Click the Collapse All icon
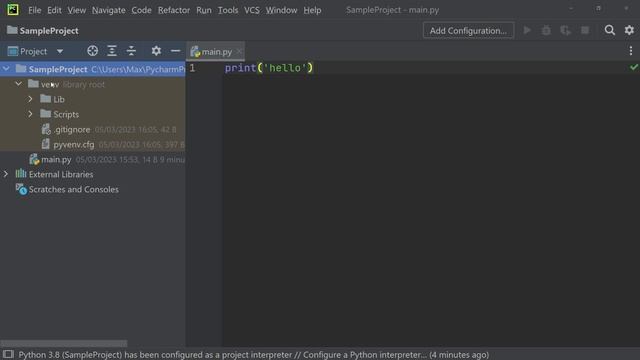This screenshot has height=360, width=640. coord(131,51)
